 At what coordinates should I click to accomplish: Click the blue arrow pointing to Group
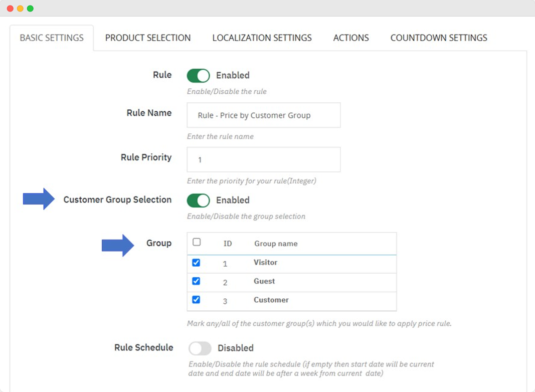pos(118,245)
